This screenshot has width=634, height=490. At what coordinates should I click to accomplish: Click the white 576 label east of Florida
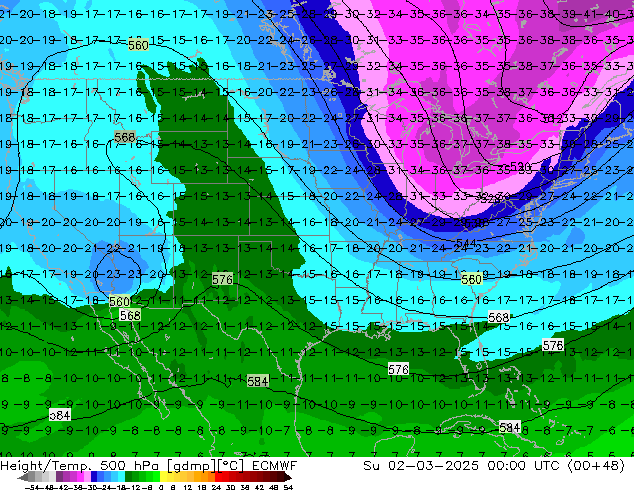click(553, 345)
